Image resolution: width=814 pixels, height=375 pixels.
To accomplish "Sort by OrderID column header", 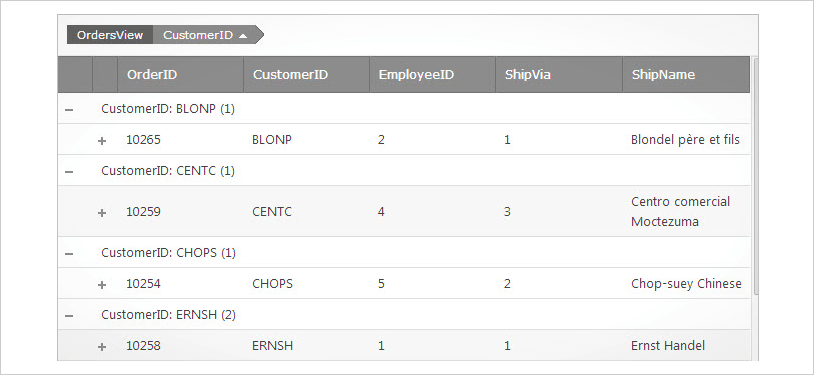I will click(181, 75).
